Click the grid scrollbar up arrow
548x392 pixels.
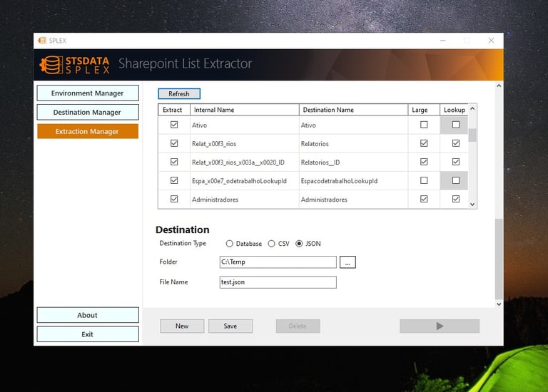[x=472, y=108]
